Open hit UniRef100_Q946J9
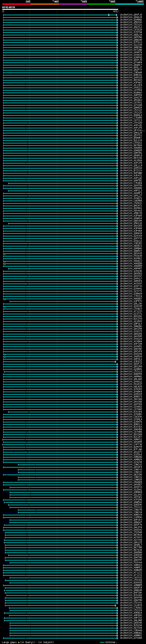Viewport: 146px width, 644px height. coord(131,17)
